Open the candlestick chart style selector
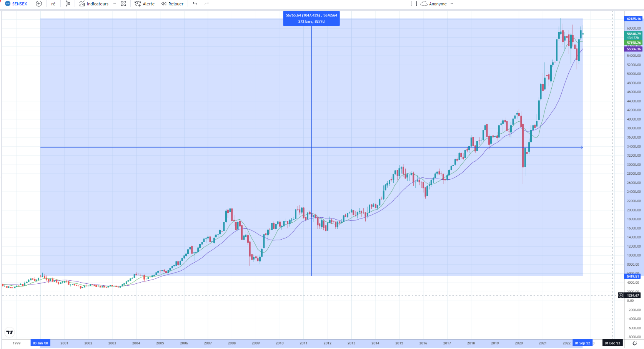644x349 pixels. coord(68,4)
